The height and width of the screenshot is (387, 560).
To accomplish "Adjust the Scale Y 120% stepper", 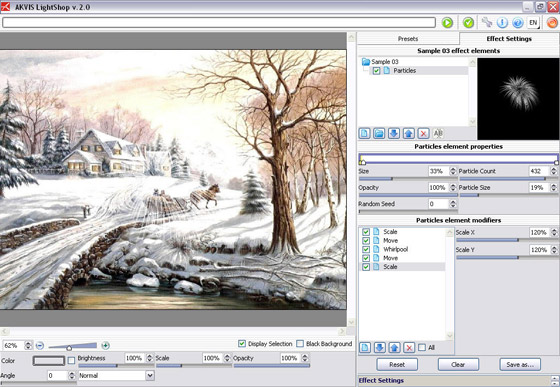I will click(x=554, y=250).
